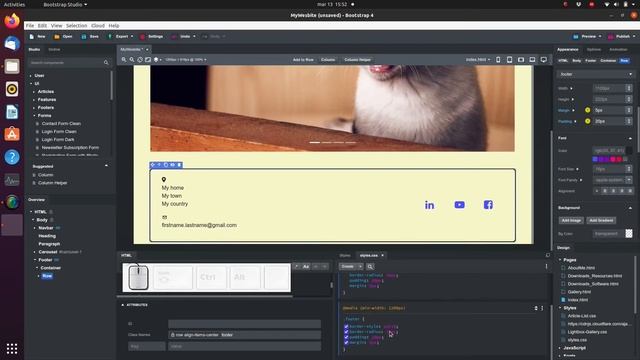Switch the stage to large laptop preview
Viewport: 640px width, 360px height.
tap(532, 60)
